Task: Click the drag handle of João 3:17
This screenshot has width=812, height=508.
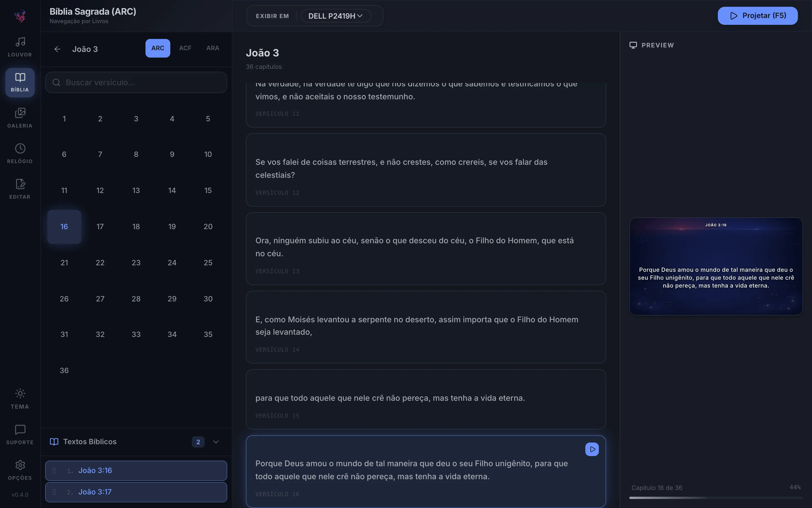Action: pos(54,492)
